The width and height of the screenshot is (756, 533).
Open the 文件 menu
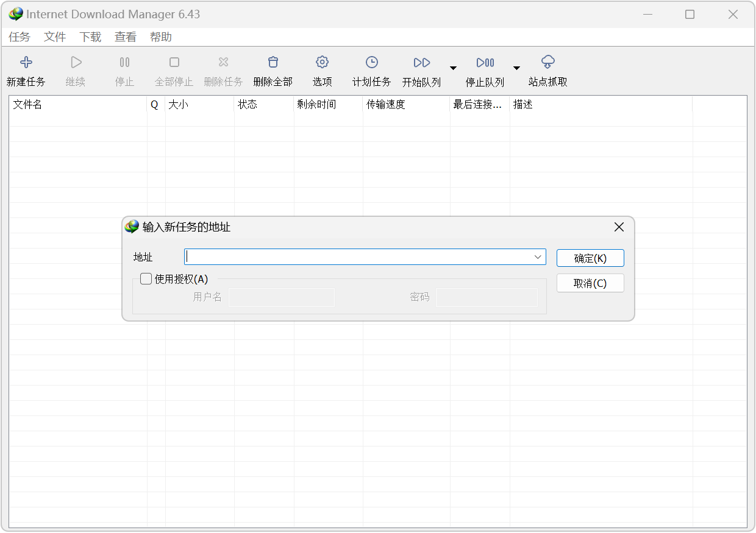55,37
